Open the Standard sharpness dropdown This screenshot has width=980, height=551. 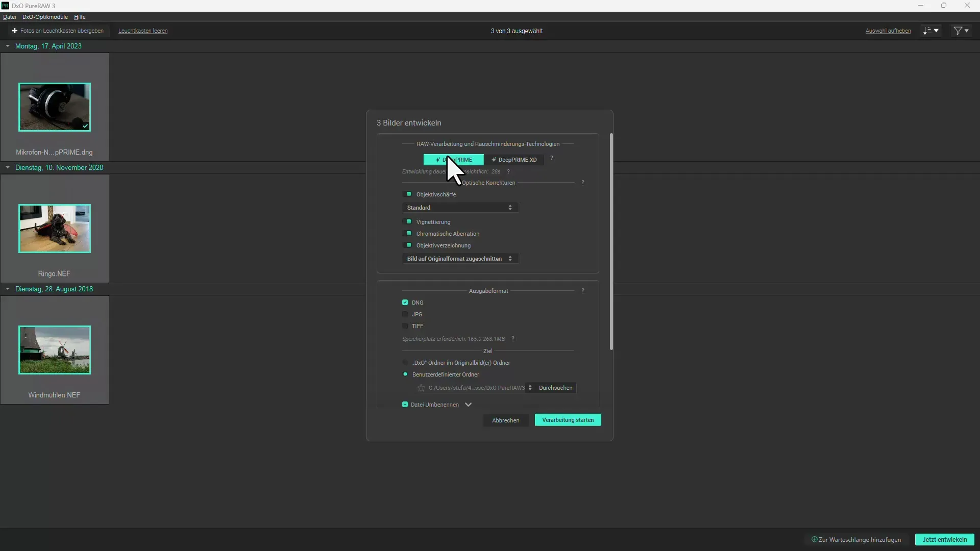pos(460,208)
